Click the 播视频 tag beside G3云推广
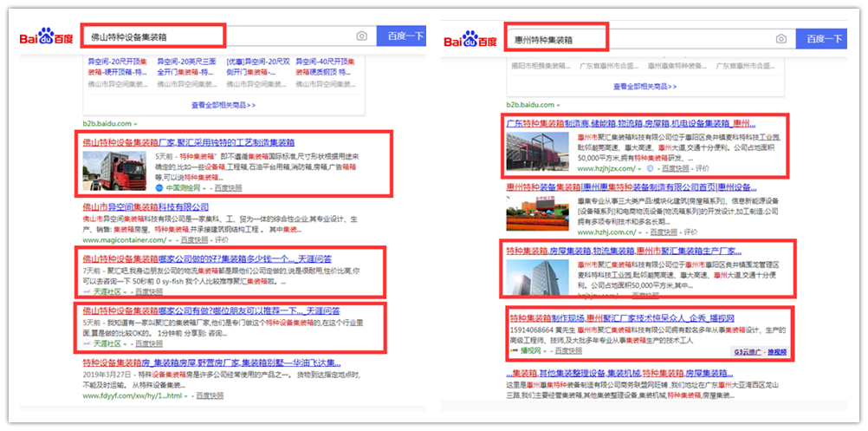This screenshot has height=431, width=868. (777, 352)
